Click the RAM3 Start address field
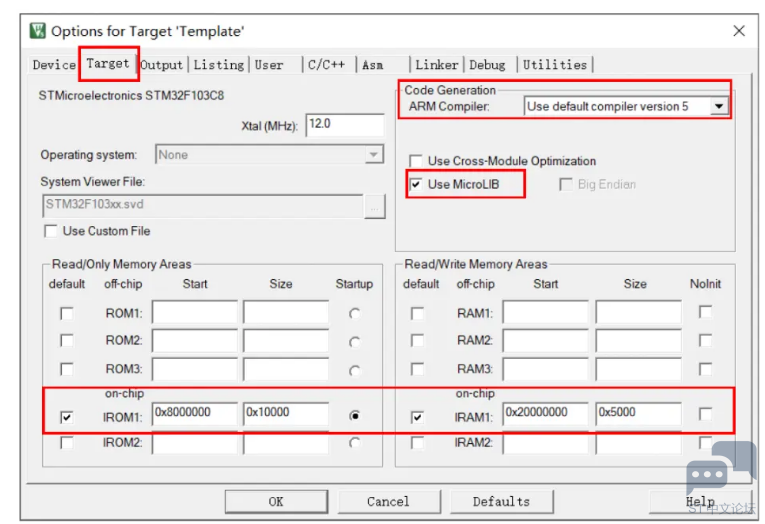Image resolution: width=765 pixels, height=524 pixels. tap(545, 369)
